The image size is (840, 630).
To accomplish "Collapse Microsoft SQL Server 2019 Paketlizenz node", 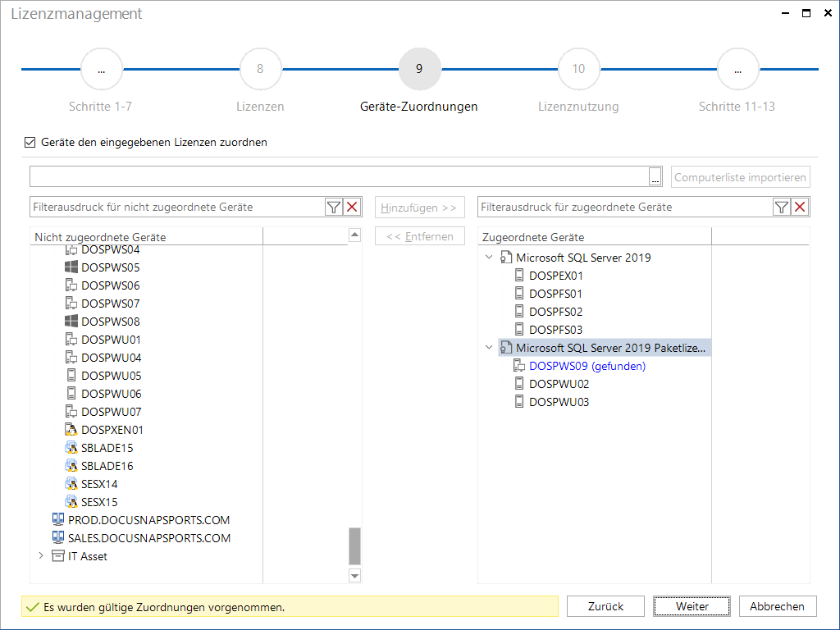I will [489, 347].
